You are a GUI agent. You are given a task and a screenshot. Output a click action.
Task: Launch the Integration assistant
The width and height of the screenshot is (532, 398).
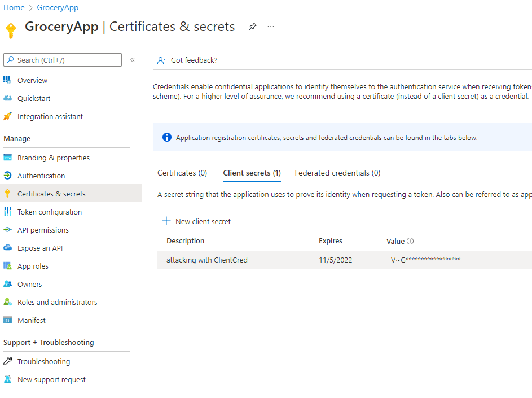[x=50, y=117]
